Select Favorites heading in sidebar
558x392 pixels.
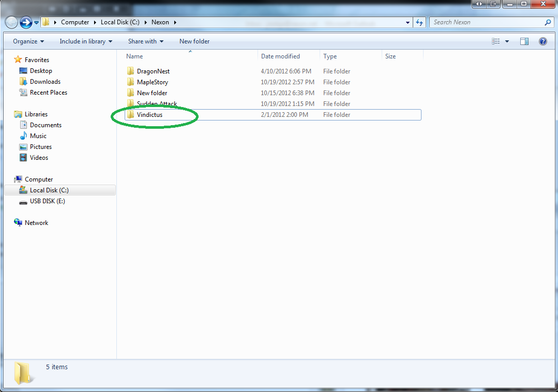pos(37,60)
